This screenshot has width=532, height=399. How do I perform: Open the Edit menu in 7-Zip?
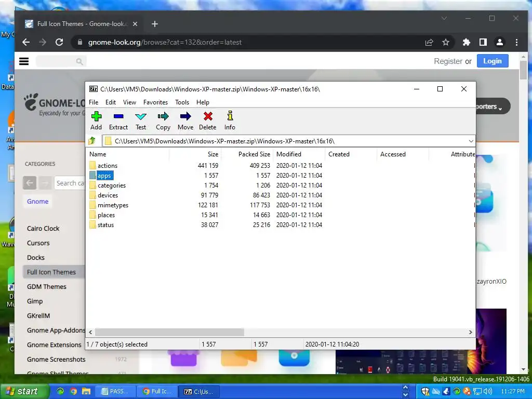coord(111,102)
